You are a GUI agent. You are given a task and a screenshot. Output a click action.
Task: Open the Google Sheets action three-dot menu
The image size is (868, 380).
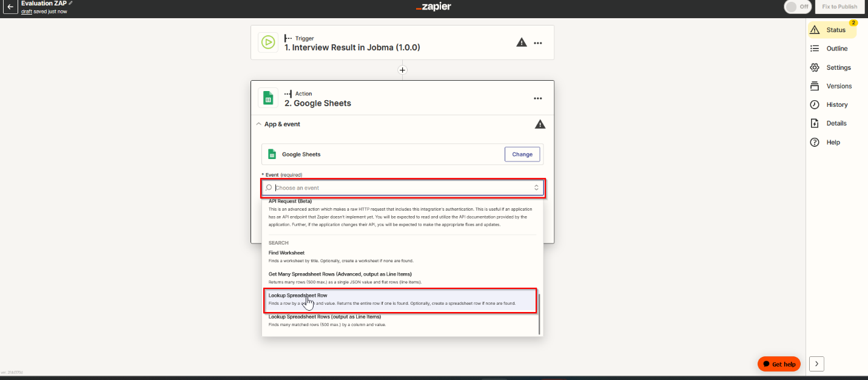[x=538, y=98]
